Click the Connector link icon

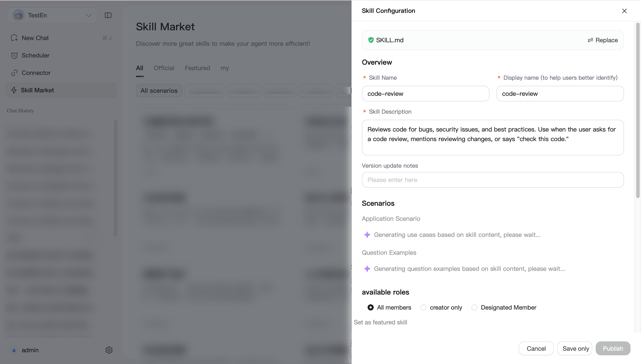pyautogui.click(x=14, y=73)
